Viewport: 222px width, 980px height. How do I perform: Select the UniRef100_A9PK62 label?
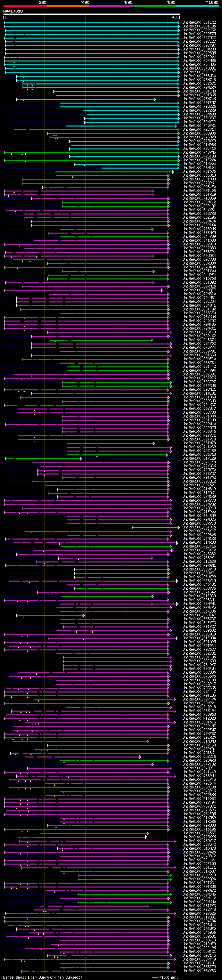[x=199, y=30]
